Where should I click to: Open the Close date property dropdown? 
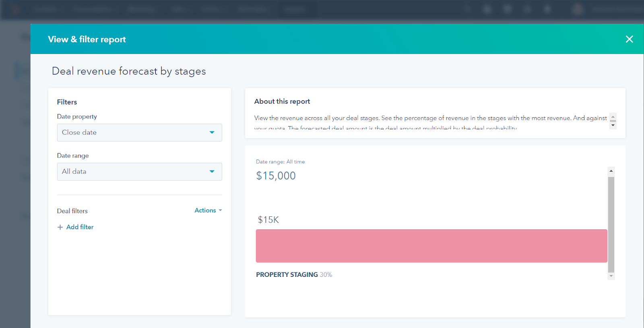coord(139,133)
